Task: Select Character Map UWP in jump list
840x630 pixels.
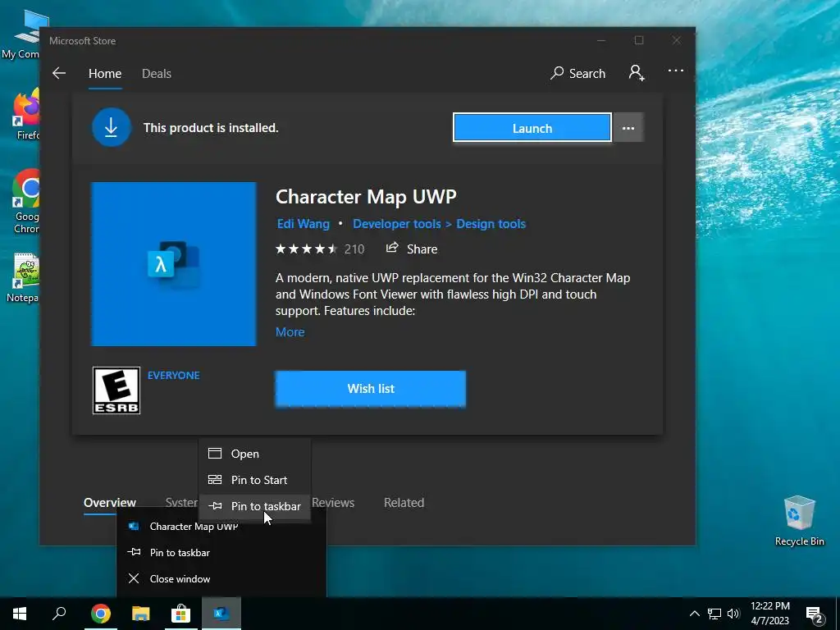Action: 221,527
